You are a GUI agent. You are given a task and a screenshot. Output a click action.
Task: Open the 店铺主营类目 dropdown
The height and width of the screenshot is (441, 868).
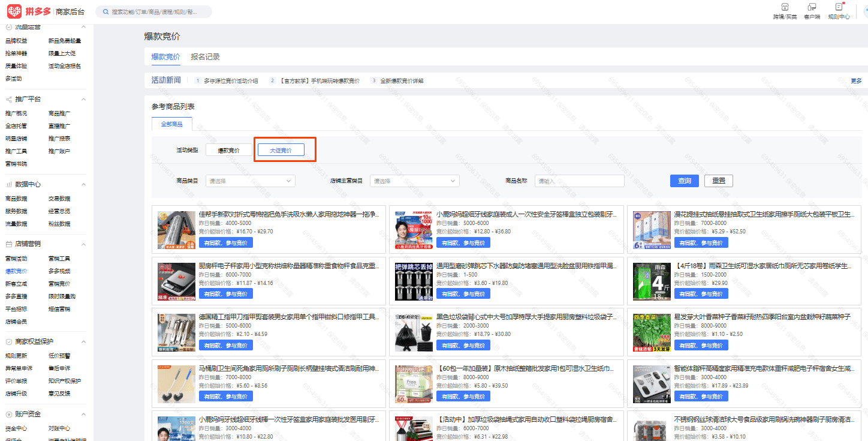tap(414, 181)
